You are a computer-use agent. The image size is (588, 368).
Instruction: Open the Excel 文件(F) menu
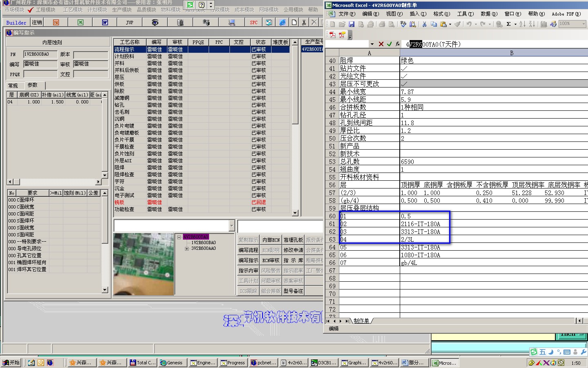(347, 14)
